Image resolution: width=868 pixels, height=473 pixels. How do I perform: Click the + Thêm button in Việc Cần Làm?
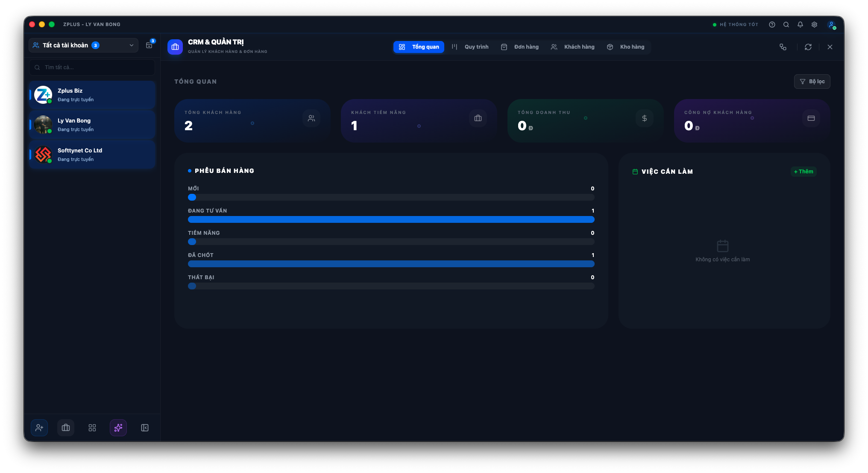(803, 171)
